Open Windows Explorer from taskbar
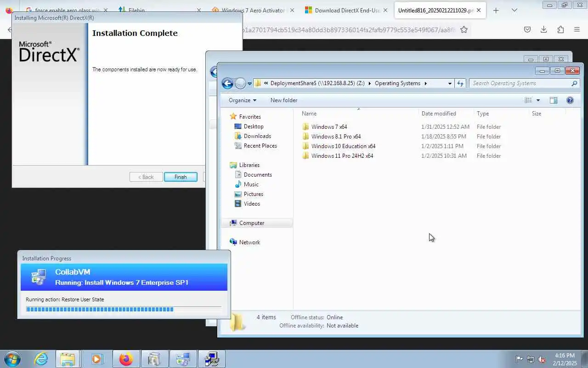588x368 pixels. point(68,359)
